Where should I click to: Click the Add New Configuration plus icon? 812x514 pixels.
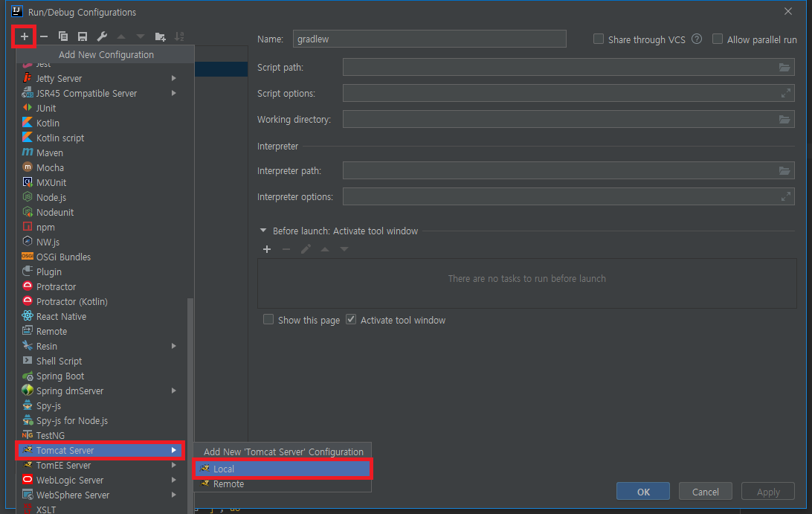click(x=24, y=36)
